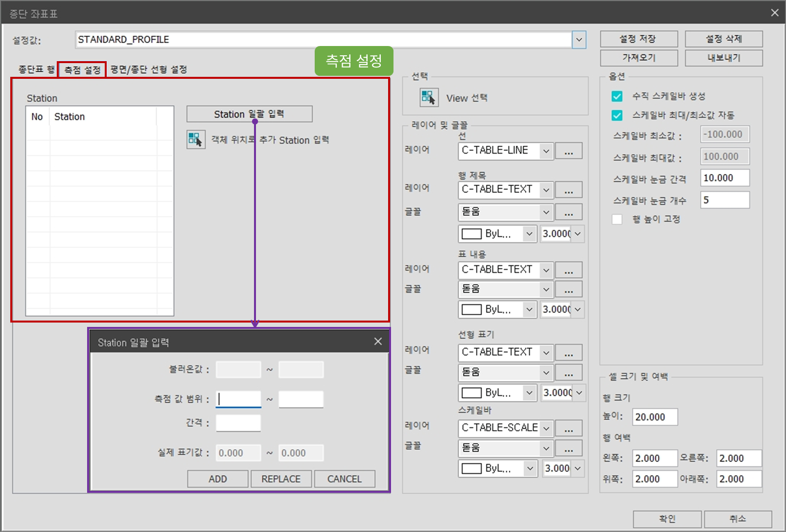Open the 표 내용 ByLayer color picker

(498, 309)
